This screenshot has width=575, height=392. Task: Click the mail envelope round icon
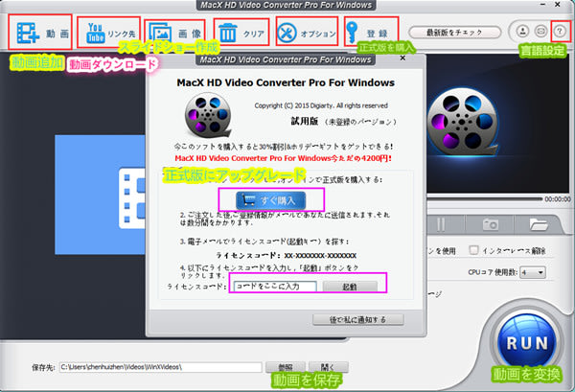point(540,31)
